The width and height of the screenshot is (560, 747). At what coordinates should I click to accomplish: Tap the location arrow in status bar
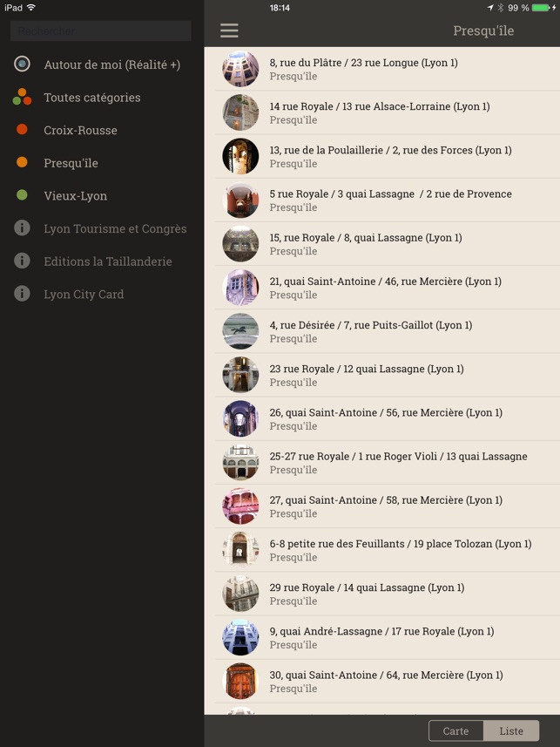pos(490,8)
